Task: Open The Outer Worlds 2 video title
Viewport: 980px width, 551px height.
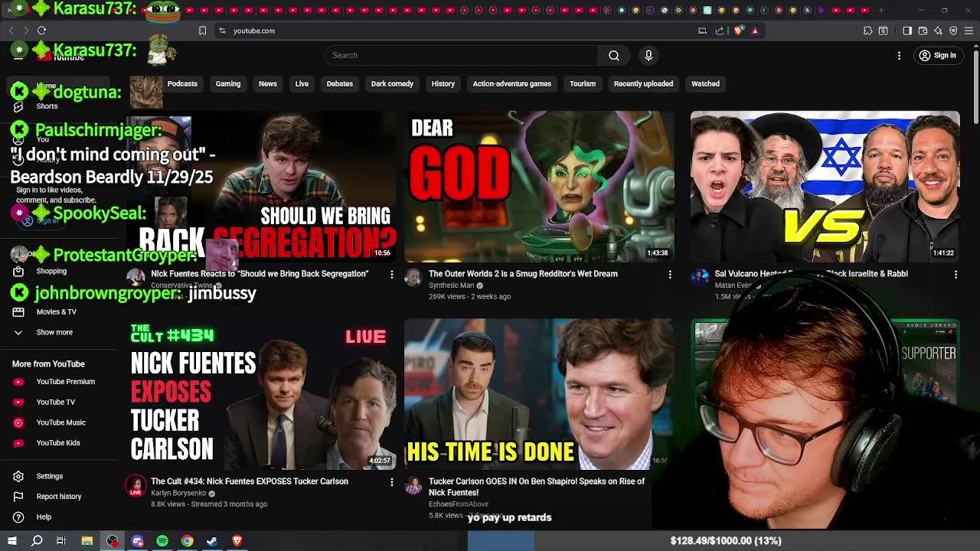Action: click(x=523, y=273)
